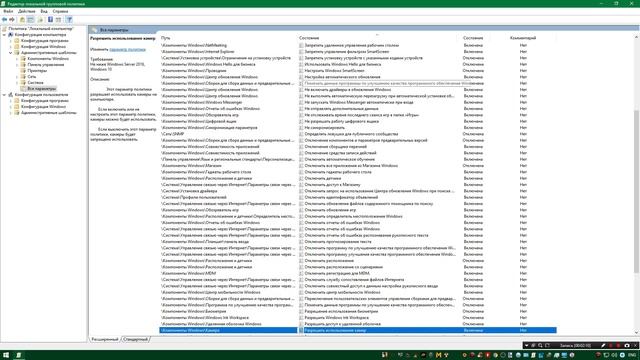
Task: Select the Политика "Локальный компьютер" root
Action: tap(40, 29)
